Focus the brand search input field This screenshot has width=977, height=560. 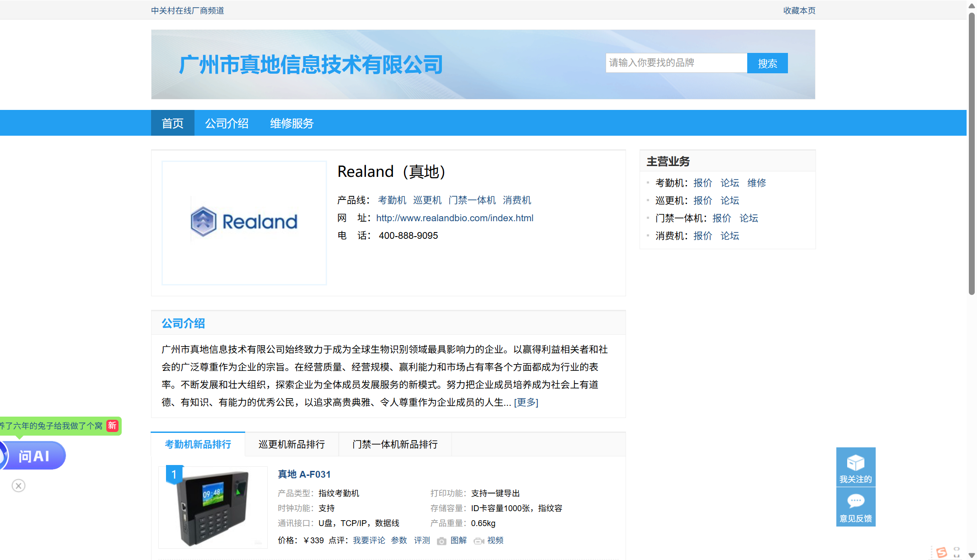(x=676, y=63)
